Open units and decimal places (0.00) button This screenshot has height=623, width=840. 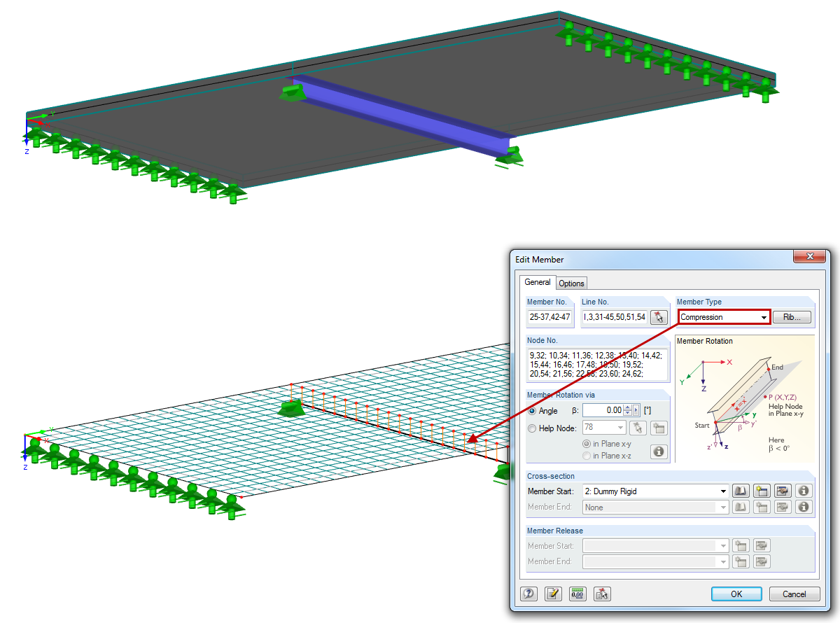(577, 594)
